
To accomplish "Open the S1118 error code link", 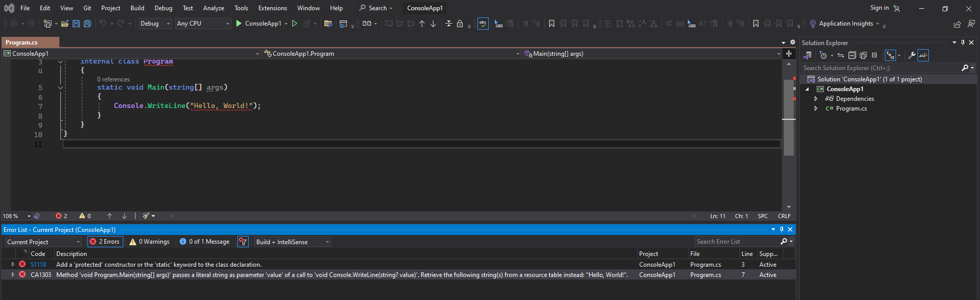I will tap(38, 265).
